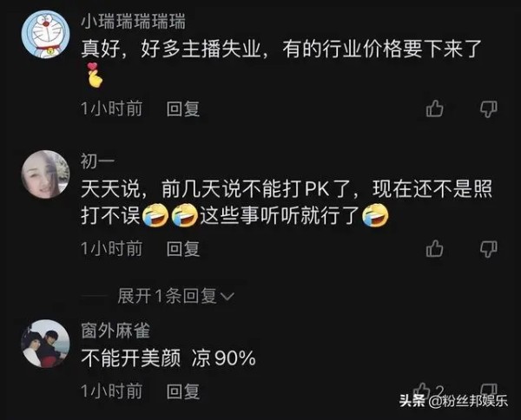The image size is (521, 420).
Task: Click comment text 真好，好多主播失业
Action: pyautogui.click(x=171, y=49)
